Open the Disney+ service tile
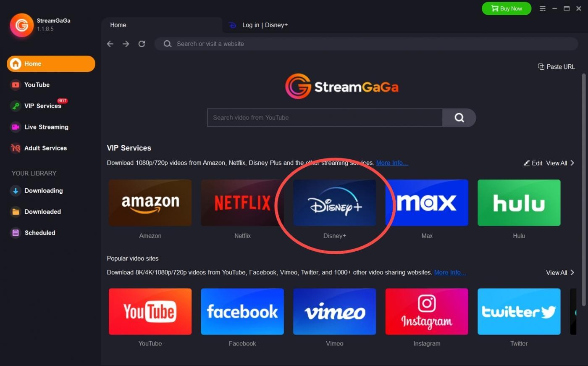 335,203
